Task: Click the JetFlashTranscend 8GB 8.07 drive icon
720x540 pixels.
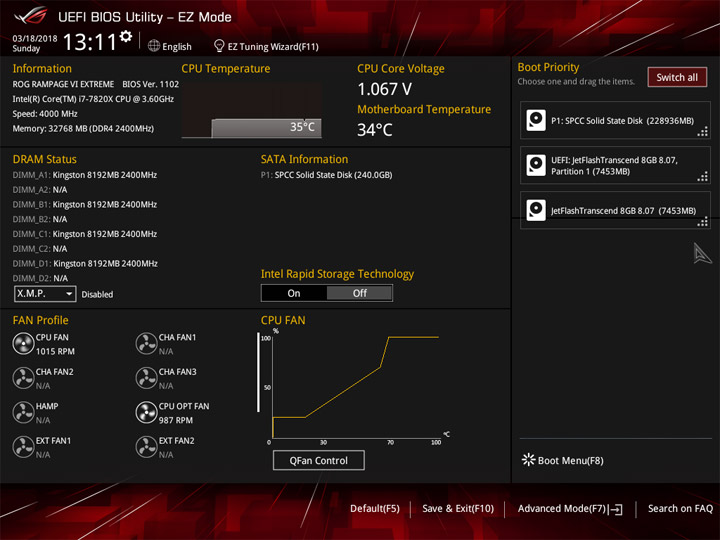Action: pyautogui.click(x=536, y=210)
